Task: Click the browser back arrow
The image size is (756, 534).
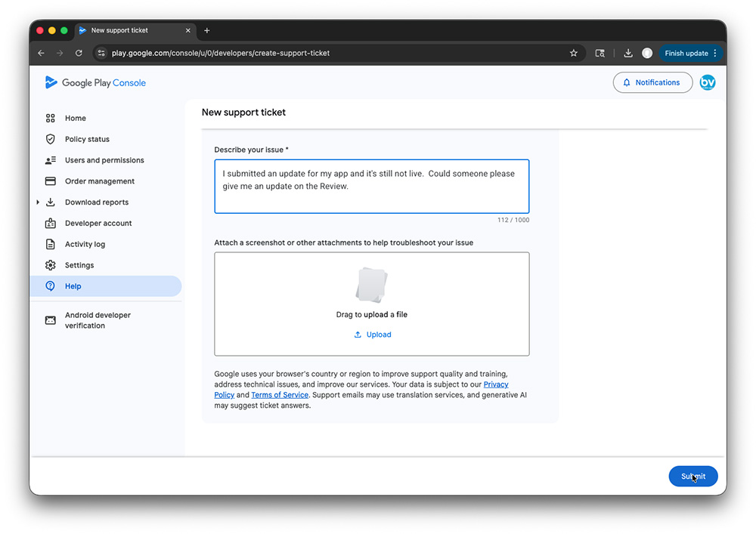Action: point(41,53)
